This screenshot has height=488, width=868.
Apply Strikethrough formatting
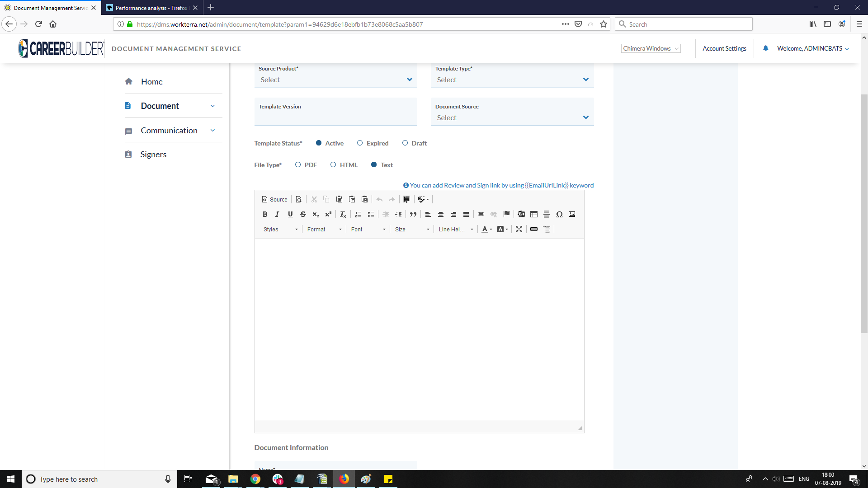[303, 215]
